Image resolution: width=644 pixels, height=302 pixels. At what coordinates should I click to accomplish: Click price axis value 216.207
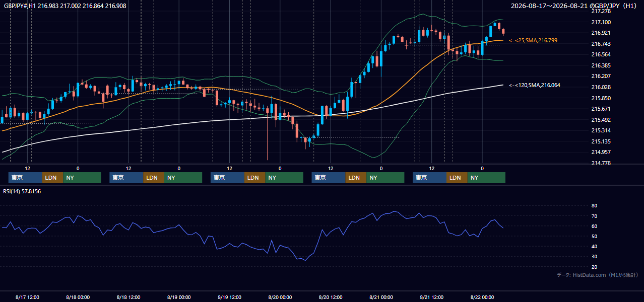(601, 76)
